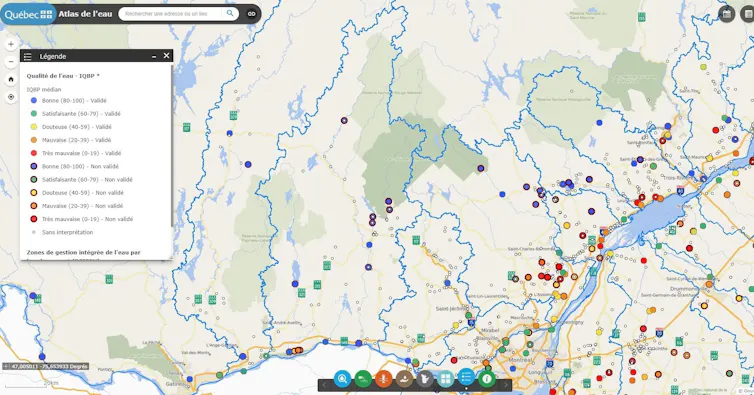Click 'Mauvaise (20-39) - Non validé' legend text

[x=82, y=206]
